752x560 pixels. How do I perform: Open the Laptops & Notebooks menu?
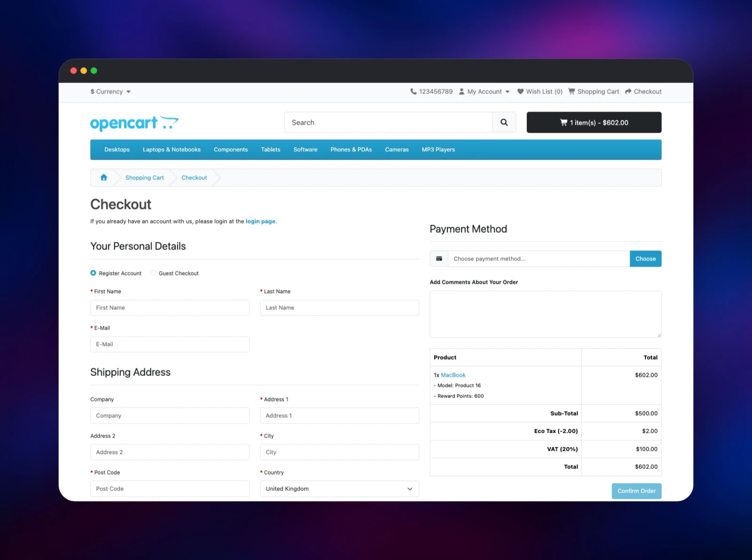tap(172, 150)
